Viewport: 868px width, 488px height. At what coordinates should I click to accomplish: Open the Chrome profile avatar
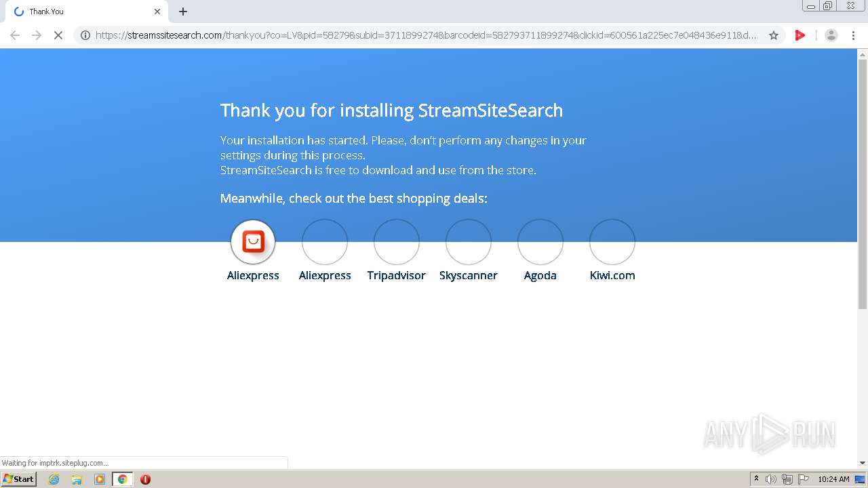click(x=831, y=35)
